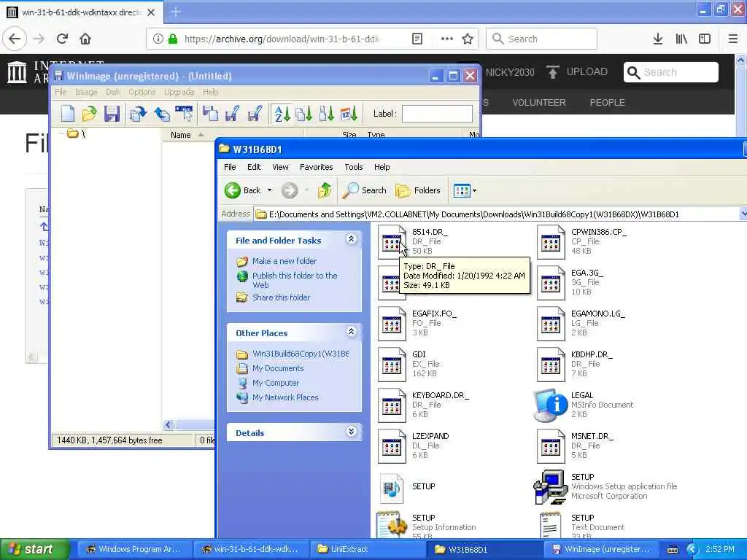Viewport: 747px width, 560px height.
Task: Select the SETUP Windows Setup application icon
Action: 550,487
